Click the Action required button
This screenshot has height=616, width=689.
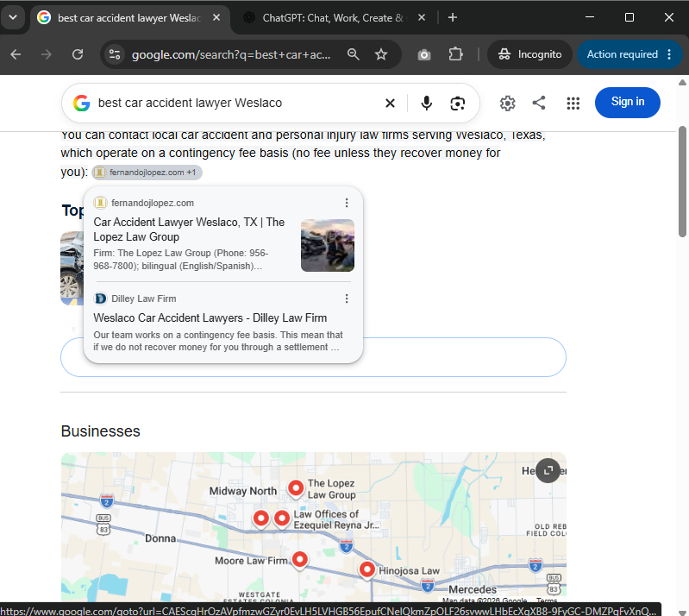(623, 54)
